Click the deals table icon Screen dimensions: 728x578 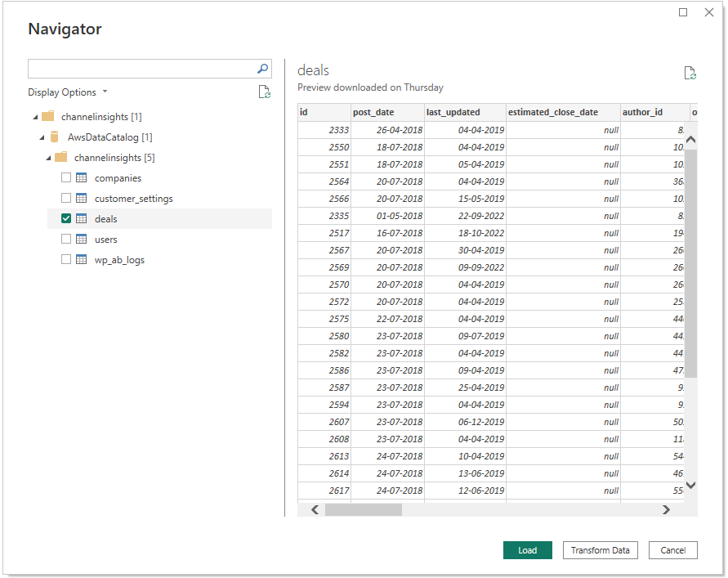tap(81, 219)
